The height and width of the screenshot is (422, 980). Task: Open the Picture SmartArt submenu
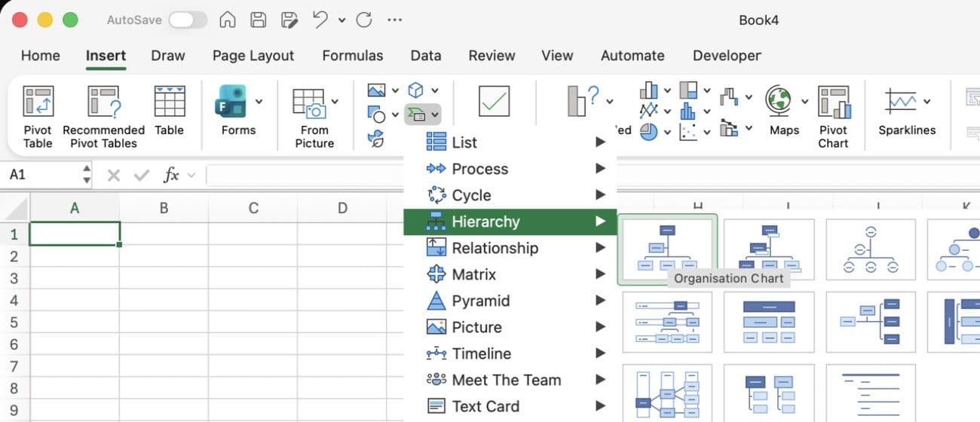pos(510,327)
